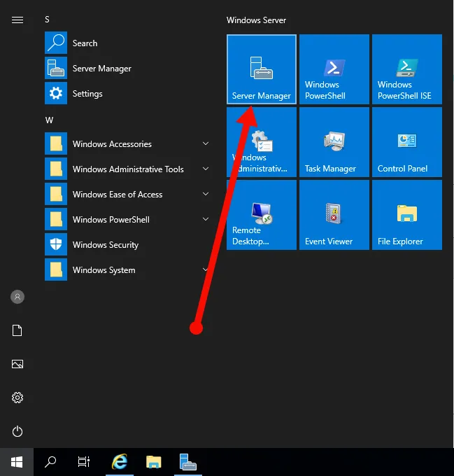Open the Windows Ease of Access folder icon

56,194
